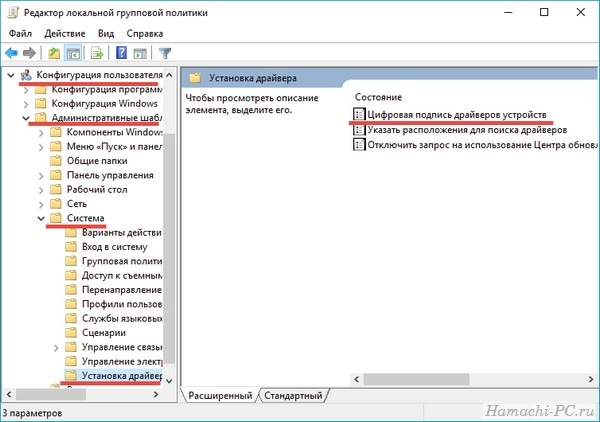Click tree pane horizontal scroll-left arrow
600x422 pixels.
click(x=9, y=394)
